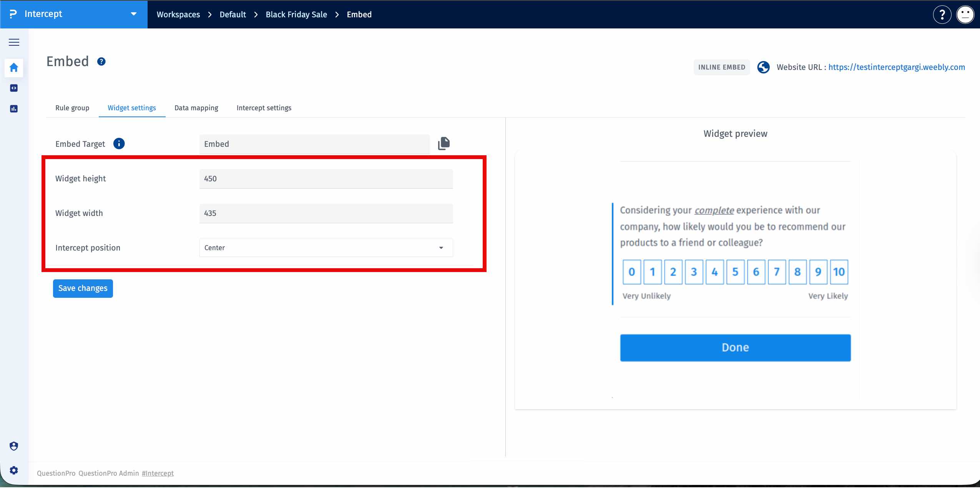Save changes to widget settings
Image resolution: width=980 pixels, height=488 pixels.
pyautogui.click(x=83, y=289)
